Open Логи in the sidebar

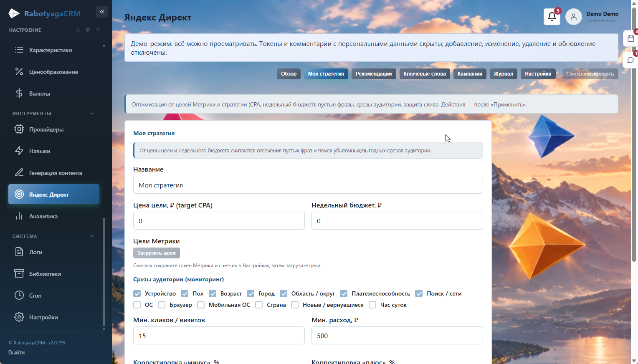pyautogui.click(x=54, y=252)
